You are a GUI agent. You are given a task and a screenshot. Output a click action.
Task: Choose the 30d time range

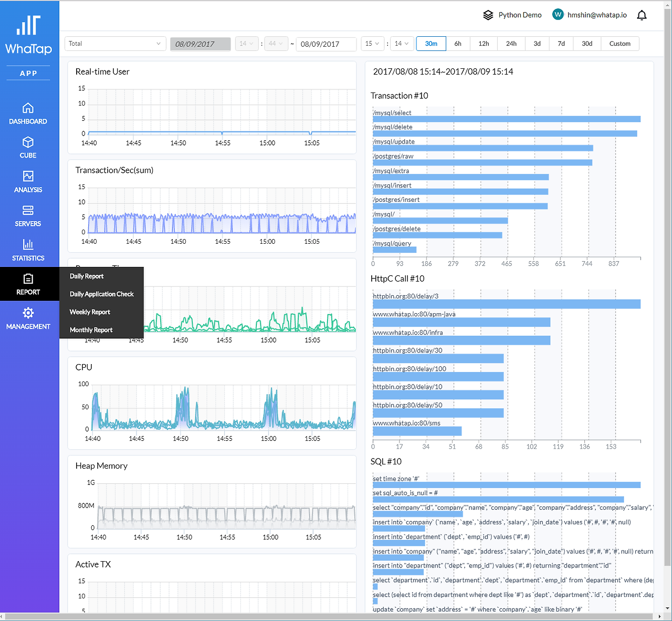[587, 44]
